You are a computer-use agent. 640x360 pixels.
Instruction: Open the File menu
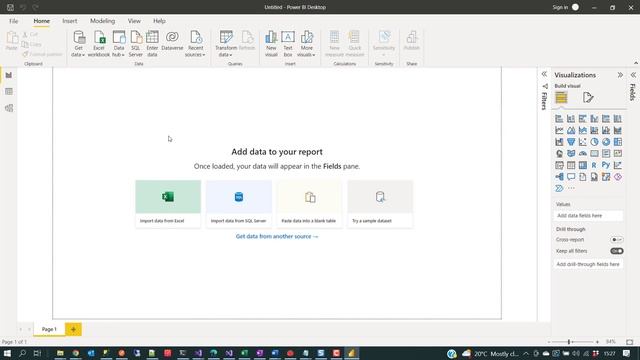pos(13,21)
